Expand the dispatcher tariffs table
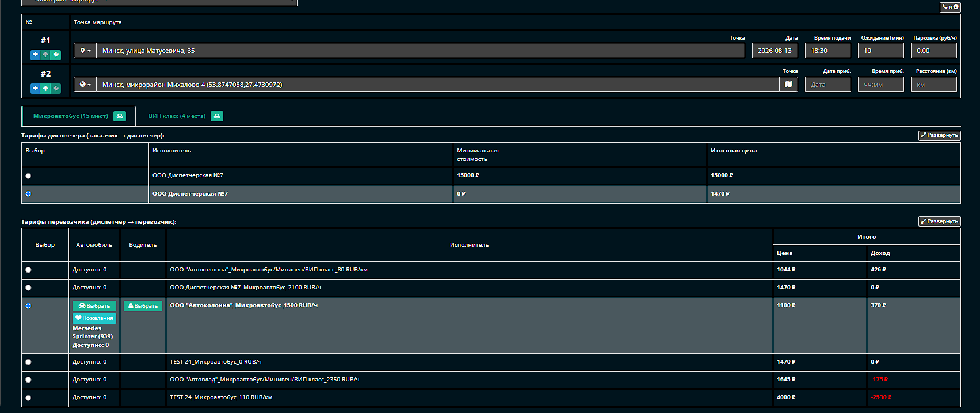Image resolution: width=980 pixels, height=413 pixels. tap(939, 136)
